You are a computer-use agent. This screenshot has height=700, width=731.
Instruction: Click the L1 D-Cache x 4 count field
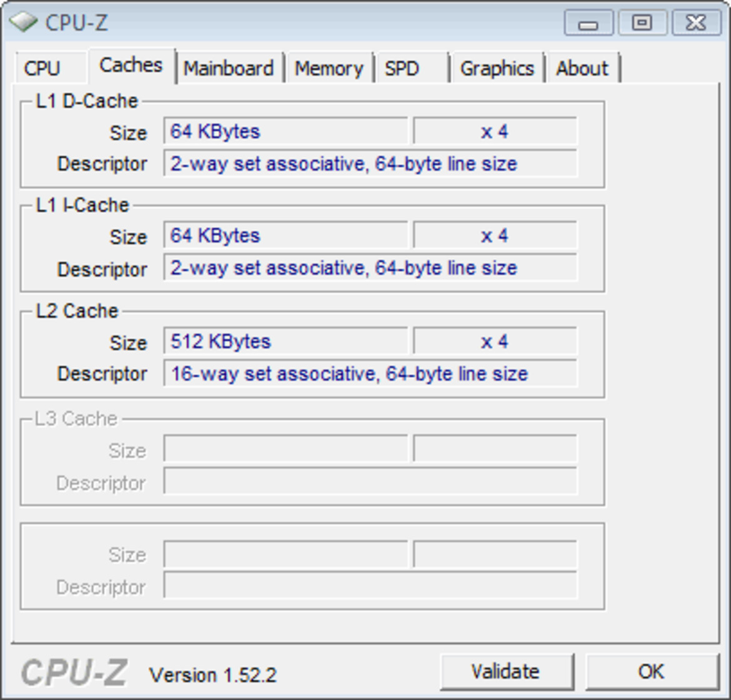click(x=495, y=131)
